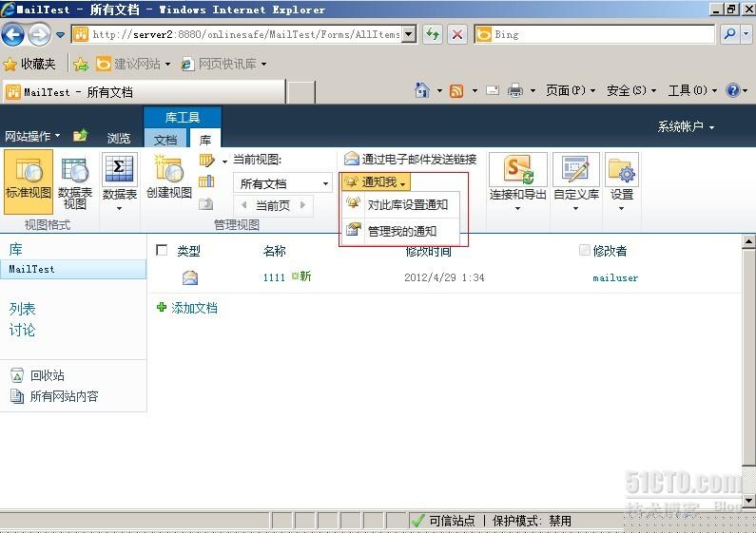Refresh the page with the green arrows icon
756x533 pixels.
(x=433, y=34)
